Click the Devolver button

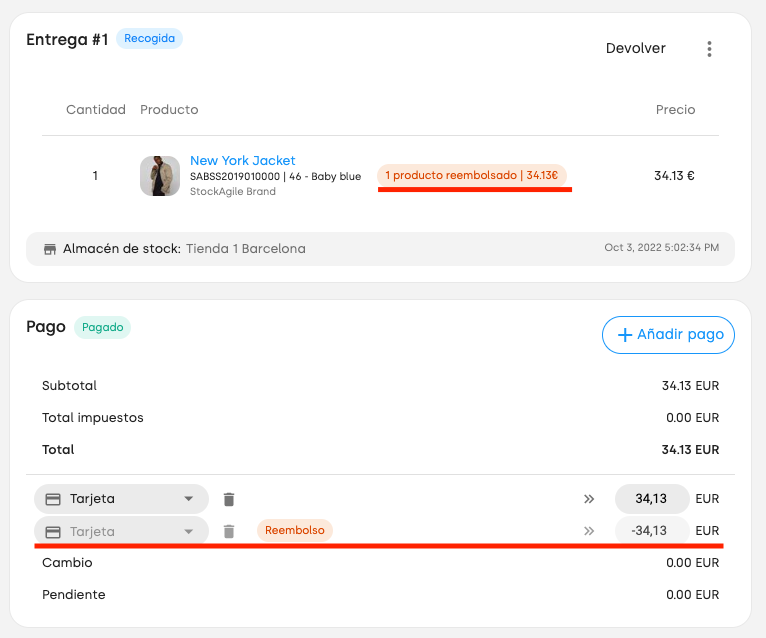tap(636, 48)
